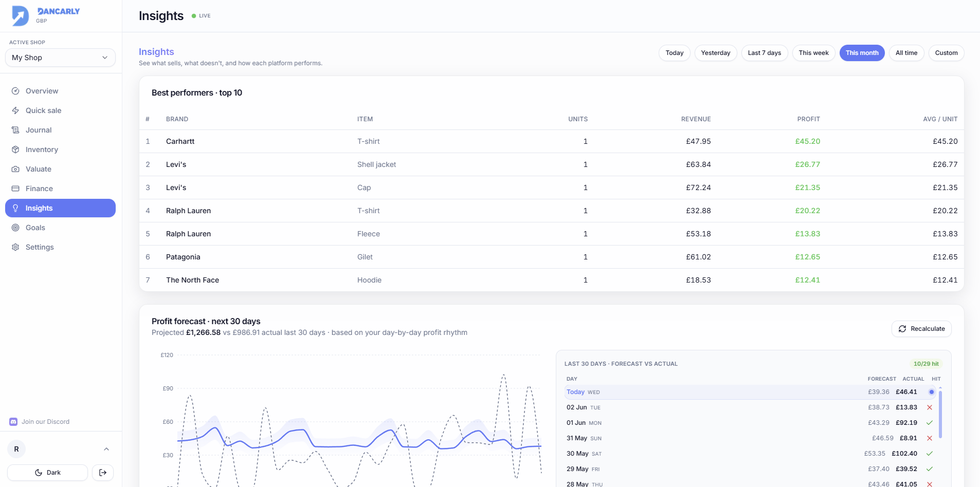Select the Last 7 days range
980x487 pixels.
tap(765, 53)
